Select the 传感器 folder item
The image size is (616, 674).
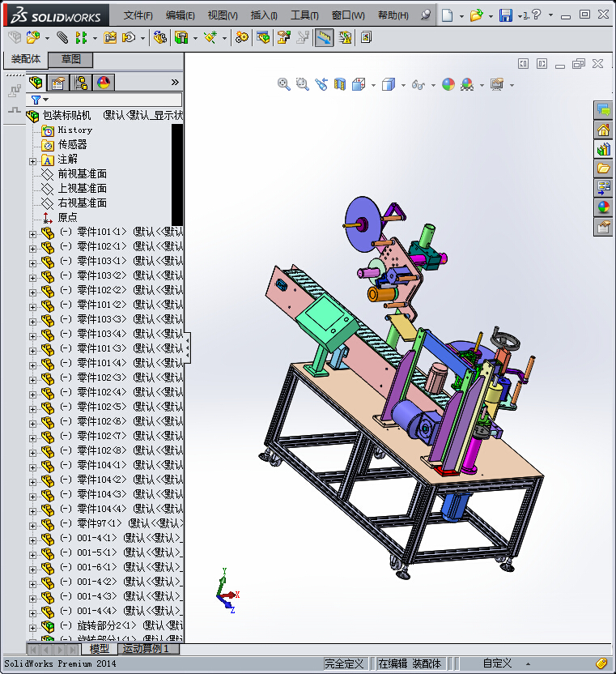pos(72,144)
